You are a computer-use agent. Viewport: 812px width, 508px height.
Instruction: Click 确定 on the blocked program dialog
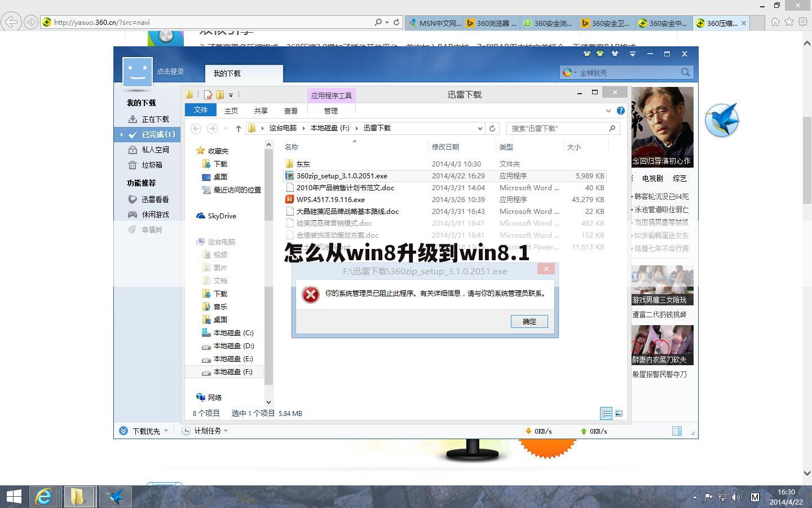pyautogui.click(x=528, y=321)
